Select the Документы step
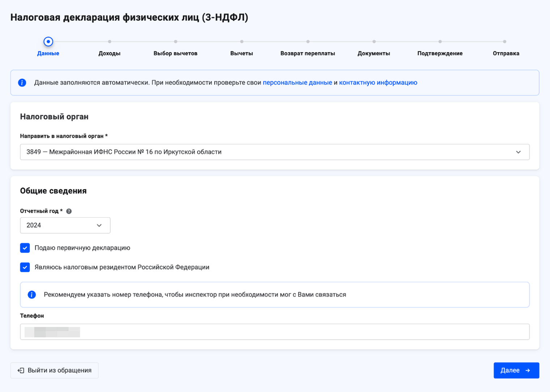Viewport: 550px width, 392px height. (374, 53)
